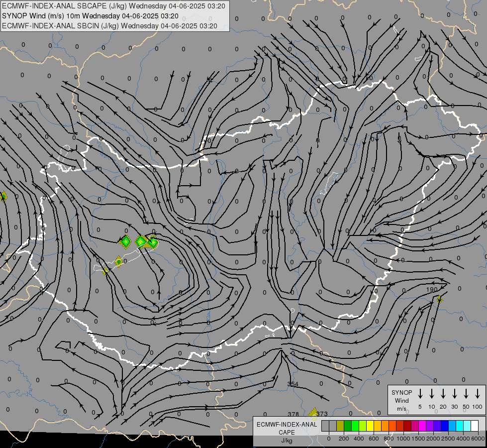This screenshot has width=487, height=448.
Task: Click the 1000 tick label on CAPE scale
Action: tap(403, 439)
